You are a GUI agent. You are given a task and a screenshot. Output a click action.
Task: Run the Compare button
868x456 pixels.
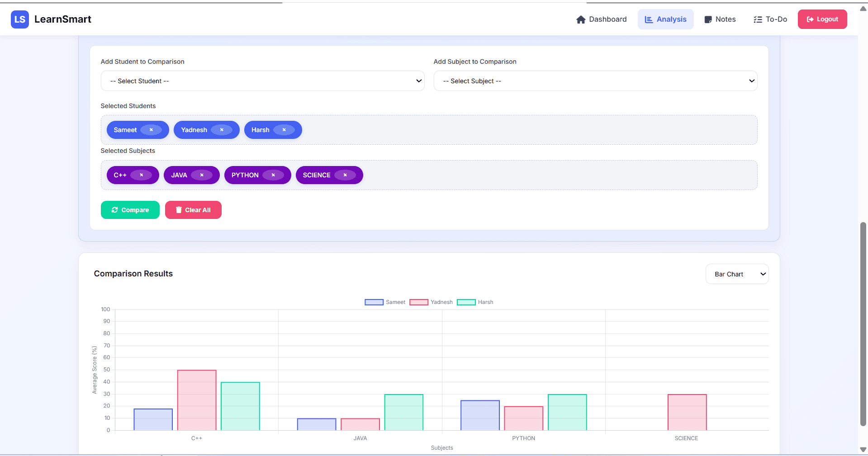coord(130,210)
